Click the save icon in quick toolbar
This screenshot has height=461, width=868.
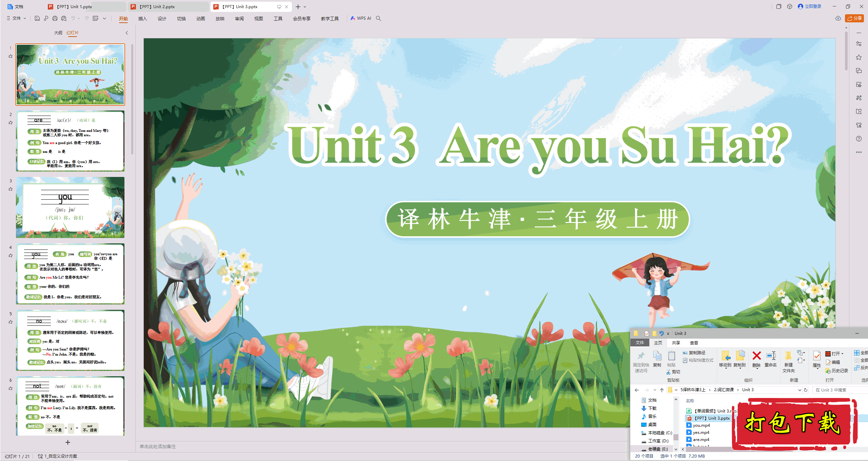(37, 18)
